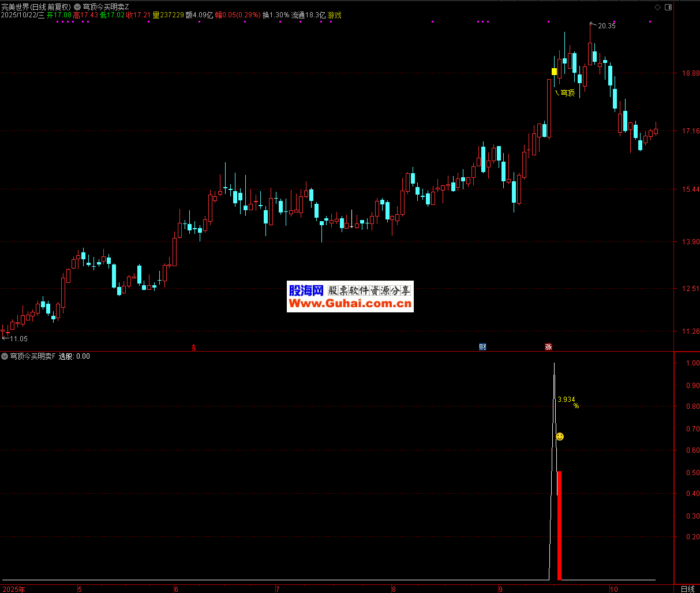Click the 2025年 label on time axis

pos(14,589)
